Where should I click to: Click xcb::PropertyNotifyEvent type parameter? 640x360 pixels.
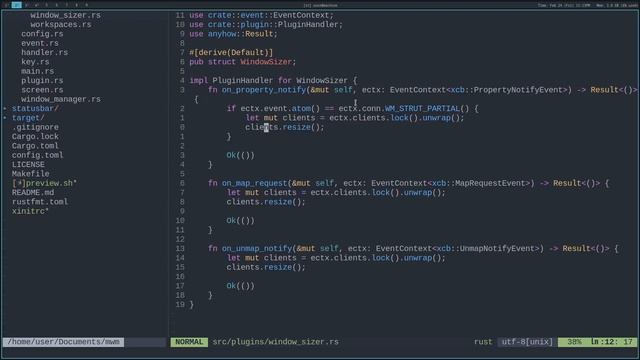click(508, 90)
